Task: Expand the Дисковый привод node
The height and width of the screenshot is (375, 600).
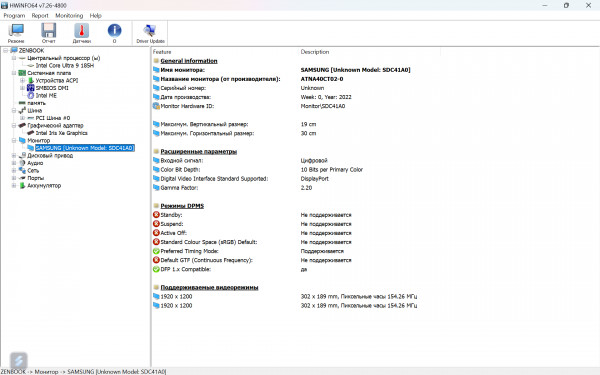Action: click(x=14, y=156)
